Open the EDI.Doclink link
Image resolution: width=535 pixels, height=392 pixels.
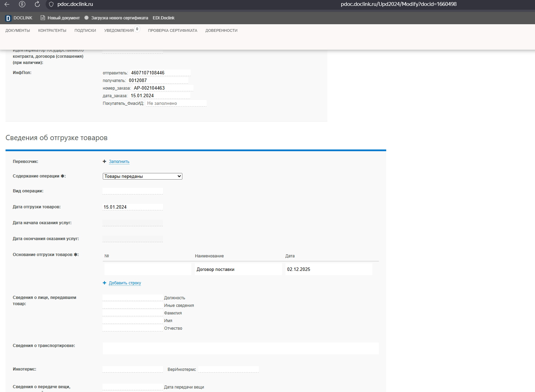tap(164, 18)
